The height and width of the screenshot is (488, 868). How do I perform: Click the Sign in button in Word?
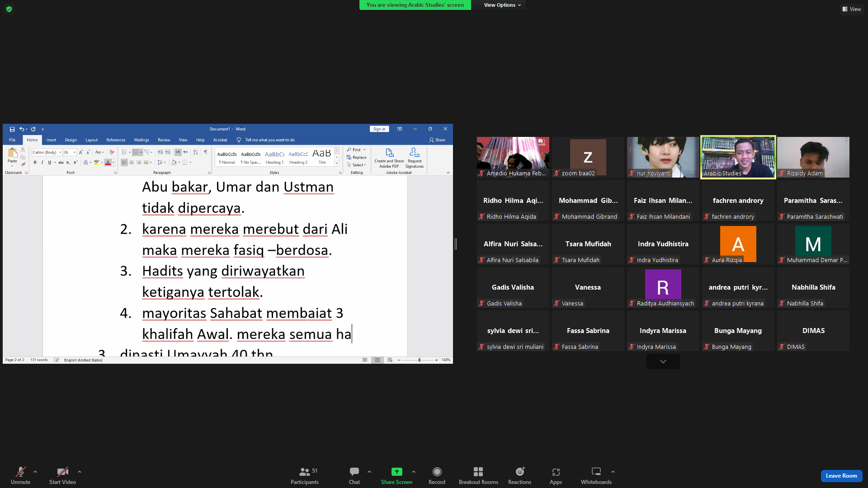[379, 129]
